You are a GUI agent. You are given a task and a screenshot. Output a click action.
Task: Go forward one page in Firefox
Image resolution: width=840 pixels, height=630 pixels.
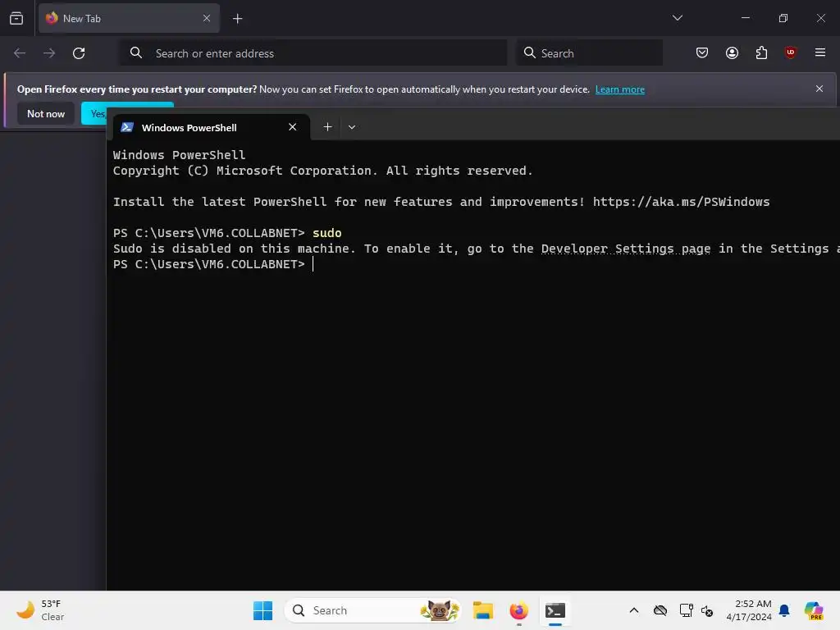tap(49, 53)
